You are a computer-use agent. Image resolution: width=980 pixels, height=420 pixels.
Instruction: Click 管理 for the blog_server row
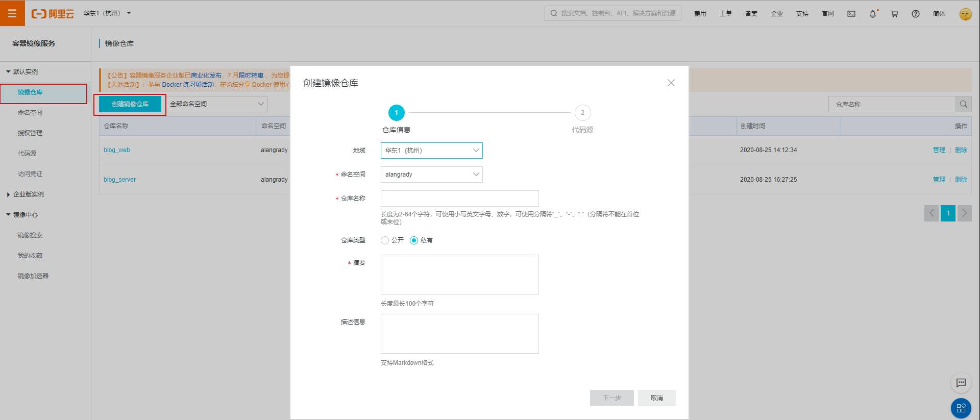click(x=939, y=180)
